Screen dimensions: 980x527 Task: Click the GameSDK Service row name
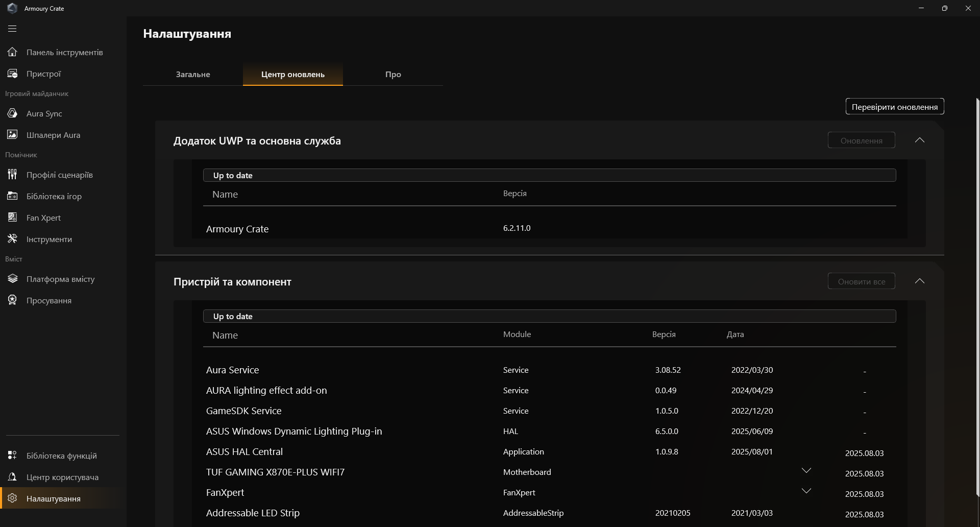click(243, 411)
